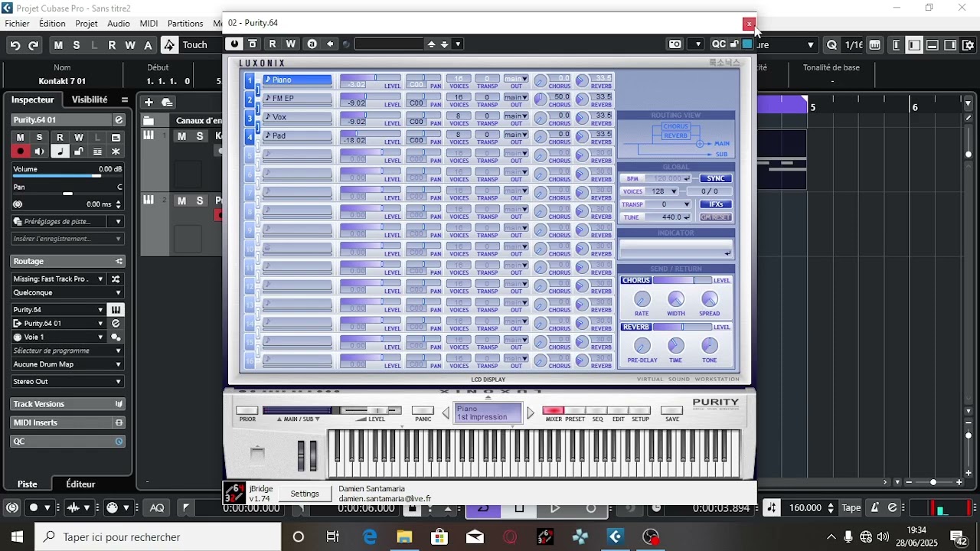This screenshot has width=980, height=551.
Task: Click the lock icon in Inspector
Action: [x=78, y=152]
